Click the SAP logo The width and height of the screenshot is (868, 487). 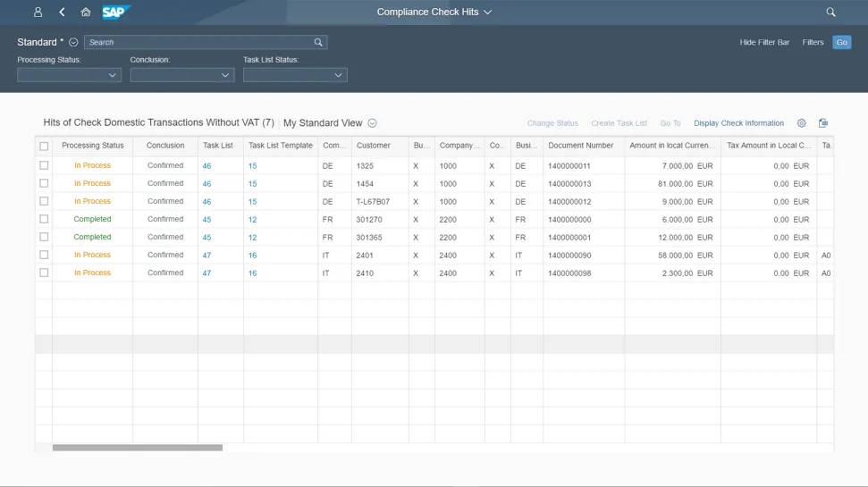point(115,13)
